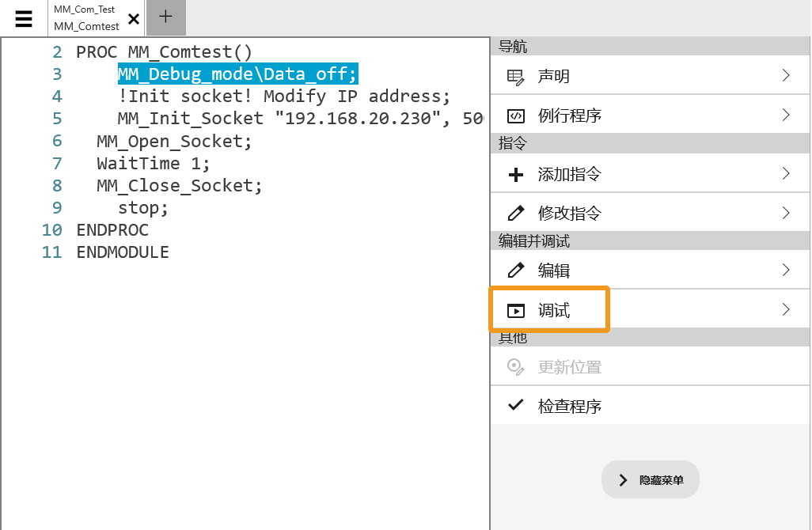This screenshot has height=530, width=812.
Task: Close the MM_Com_Test tab
Action: point(134,19)
